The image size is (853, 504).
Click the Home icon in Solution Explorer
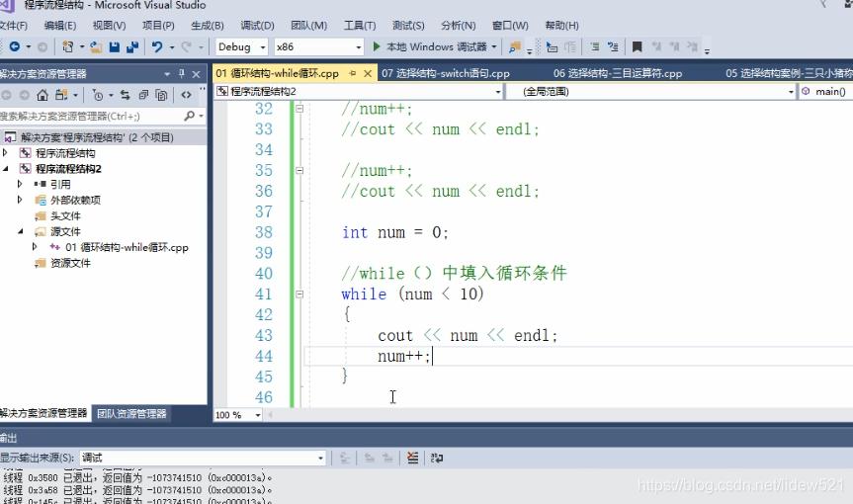(x=43, y=95)
